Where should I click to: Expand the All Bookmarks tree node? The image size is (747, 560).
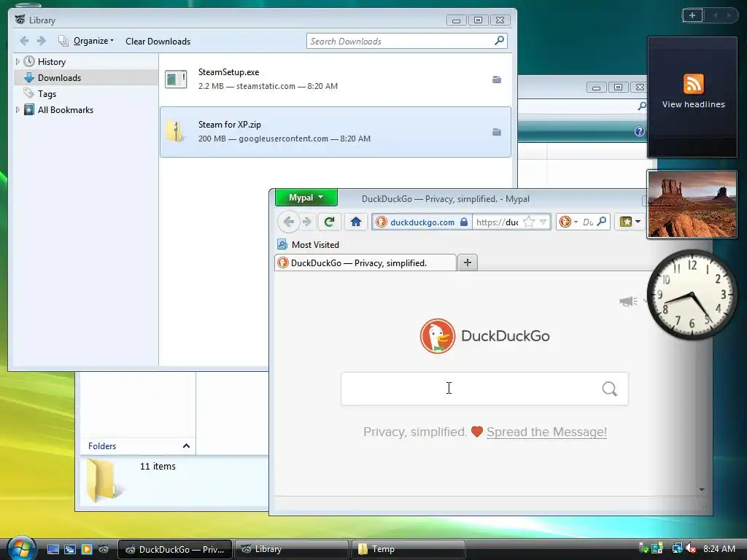point(18,110)
